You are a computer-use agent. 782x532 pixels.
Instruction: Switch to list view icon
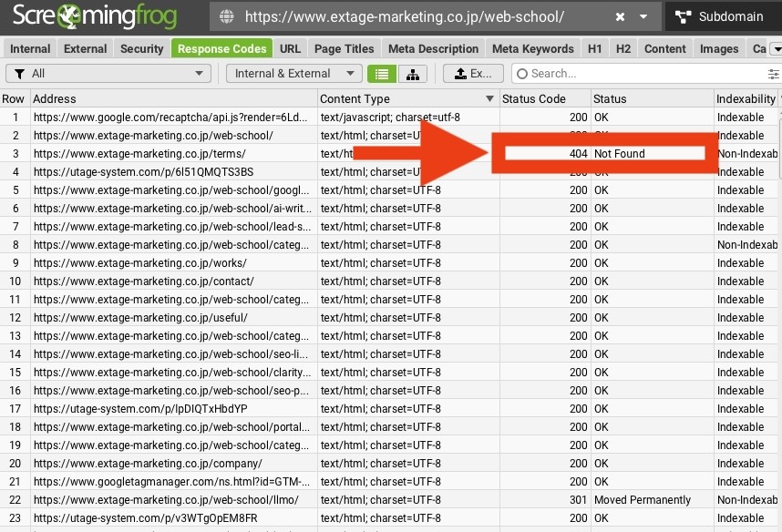[382, 74]
